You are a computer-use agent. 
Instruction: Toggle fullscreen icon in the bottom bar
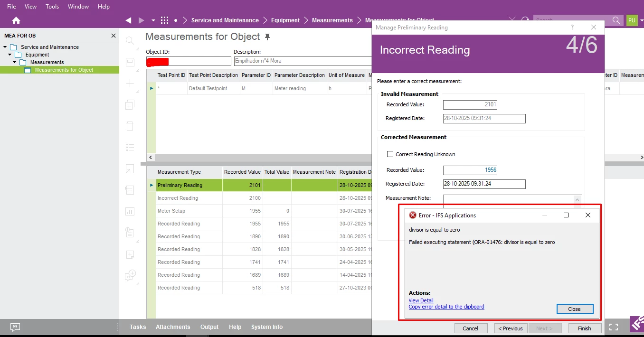point(614,327)
